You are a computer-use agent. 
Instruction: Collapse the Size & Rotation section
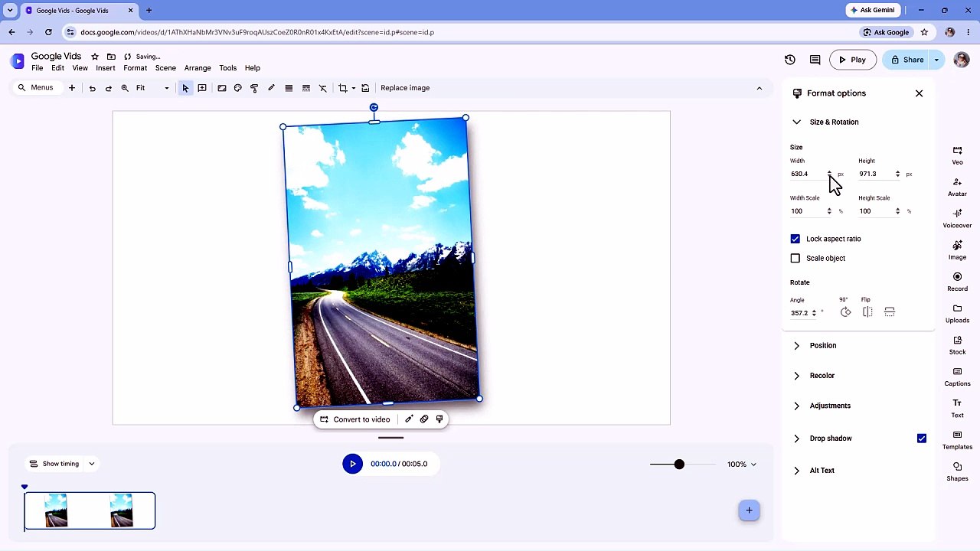click(796, 122)
